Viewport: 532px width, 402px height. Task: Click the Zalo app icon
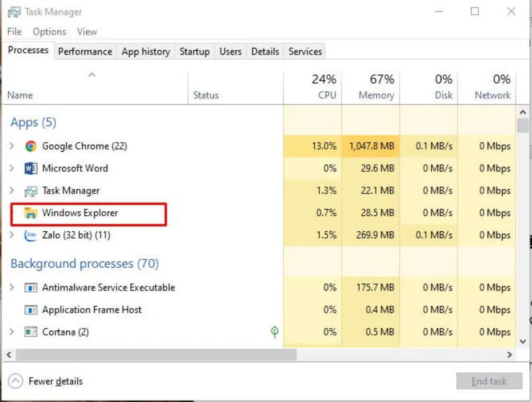tap(31, 235)
